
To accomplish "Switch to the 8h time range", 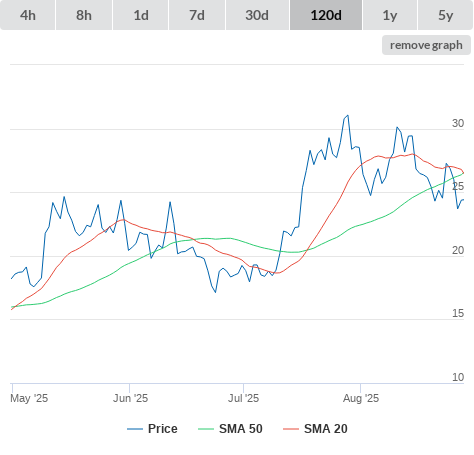I will 84,15.
